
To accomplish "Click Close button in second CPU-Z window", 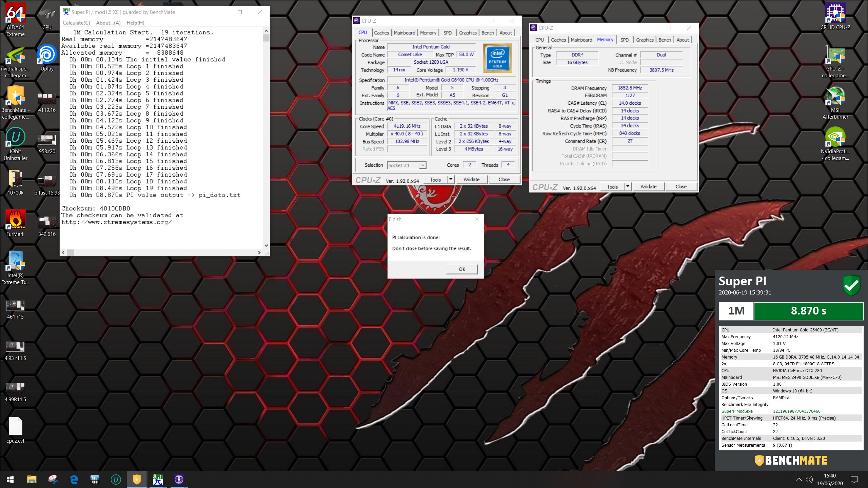I will click(x=681, y=186).
